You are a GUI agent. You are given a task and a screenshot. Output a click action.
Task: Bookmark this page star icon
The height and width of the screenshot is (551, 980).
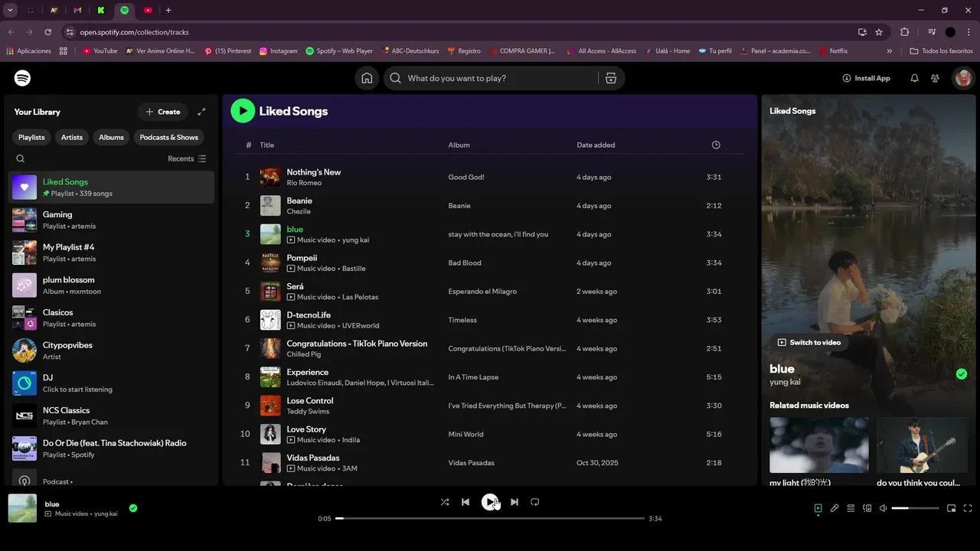click(879, 32)
